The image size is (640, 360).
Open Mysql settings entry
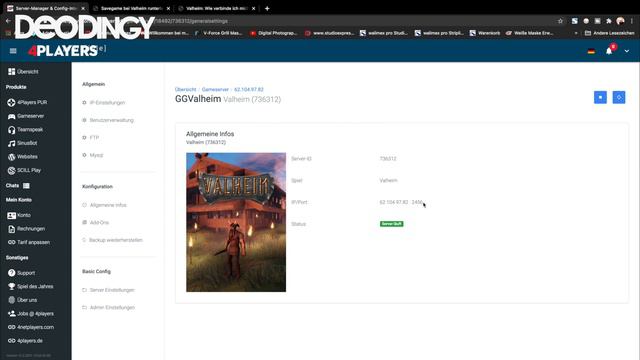[93, 155]
